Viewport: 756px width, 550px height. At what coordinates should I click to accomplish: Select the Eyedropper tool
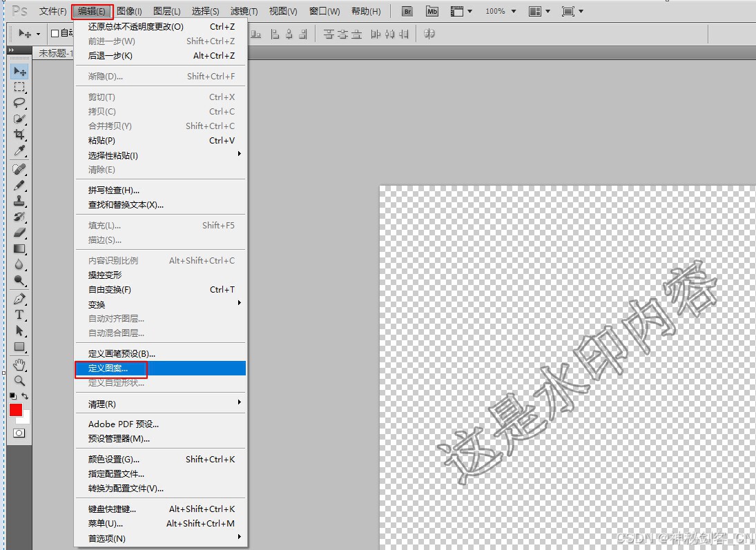19,150
